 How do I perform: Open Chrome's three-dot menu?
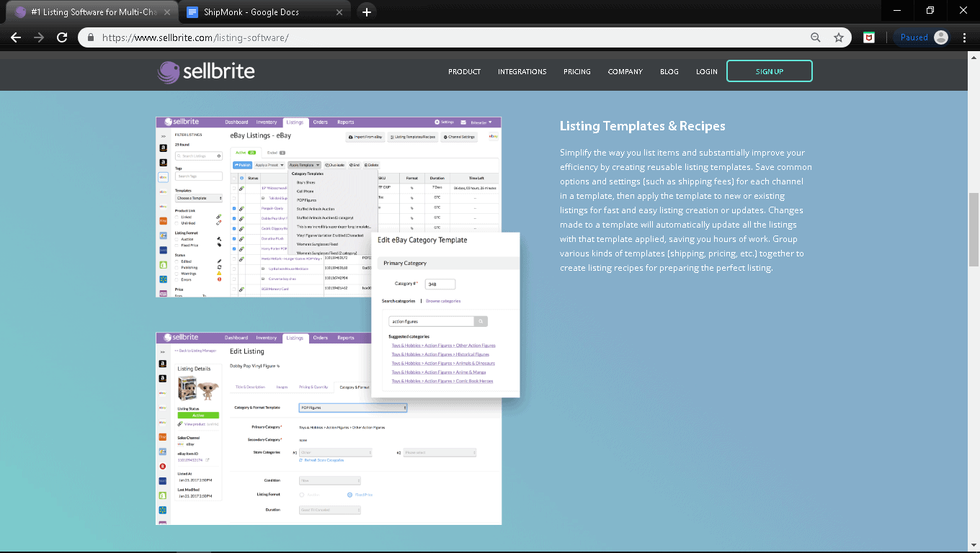(964, 37)
